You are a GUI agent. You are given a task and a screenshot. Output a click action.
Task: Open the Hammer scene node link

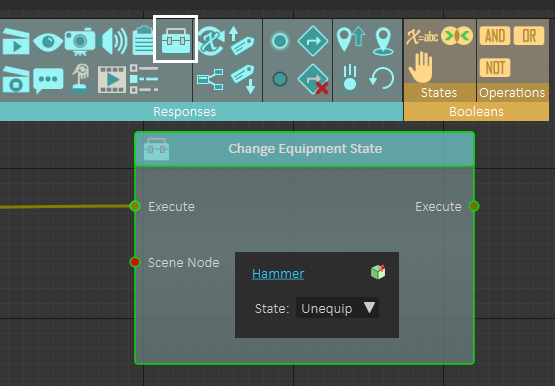pyautogui.click(x=278, y=273)
